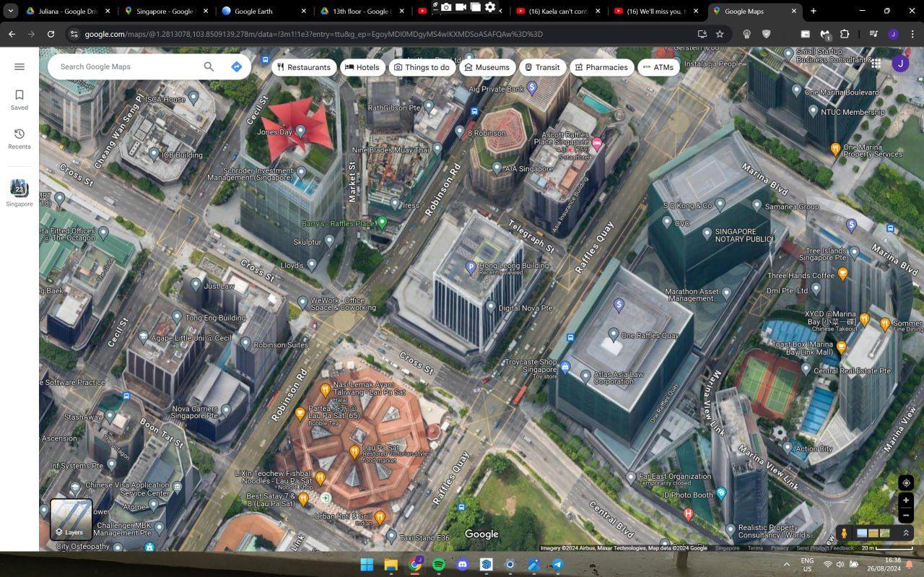Open the Barry's - Raffles Place marker
924x577 pixels.
pyautogui.click(x=383, y=222)
